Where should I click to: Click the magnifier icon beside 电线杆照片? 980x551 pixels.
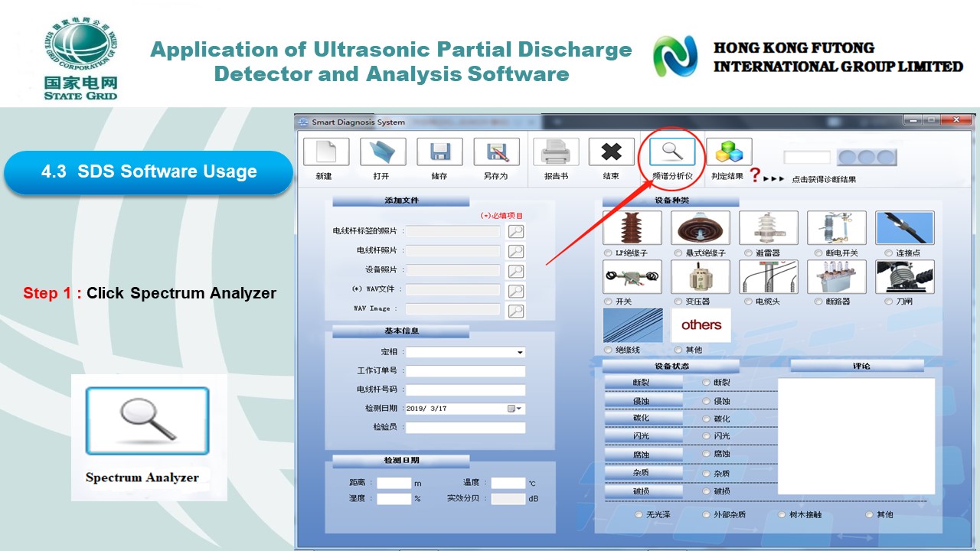(516, 251)
